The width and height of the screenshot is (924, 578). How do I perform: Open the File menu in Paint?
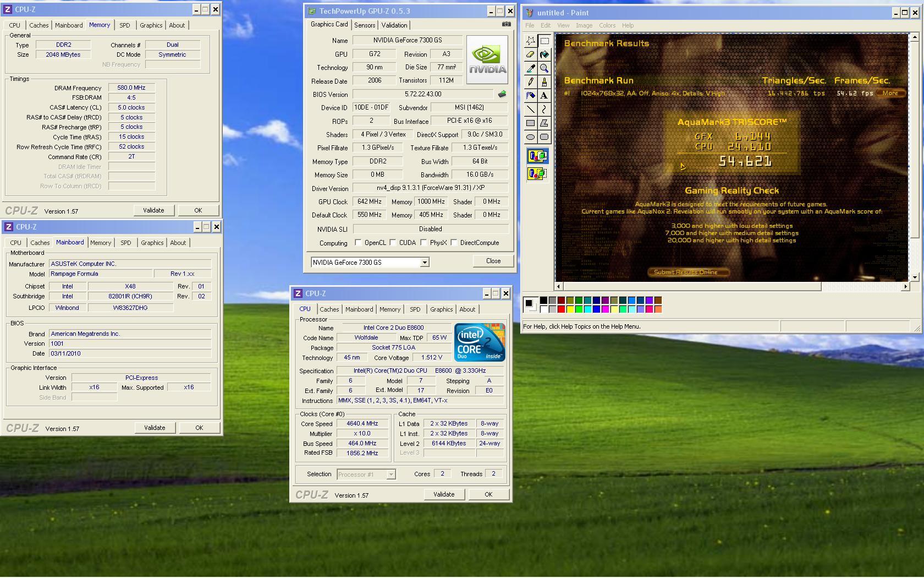[530, 25]
